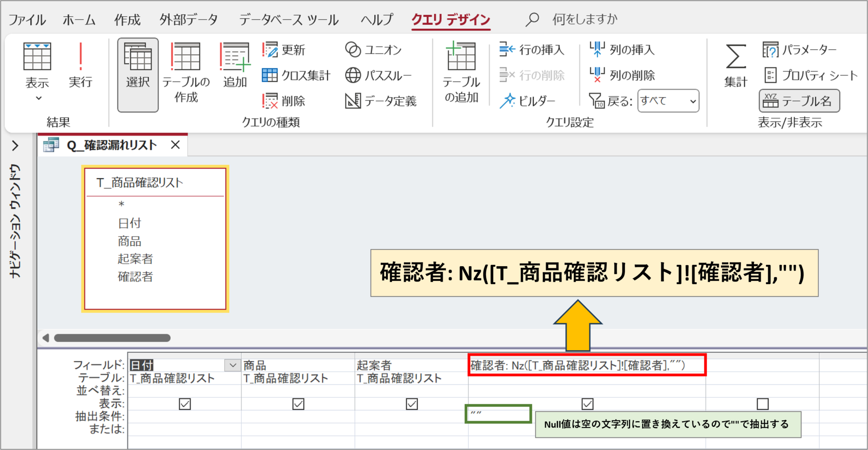Click the search magnifier icon
This screenshot has width=868, height=450.
coord(532,19)
